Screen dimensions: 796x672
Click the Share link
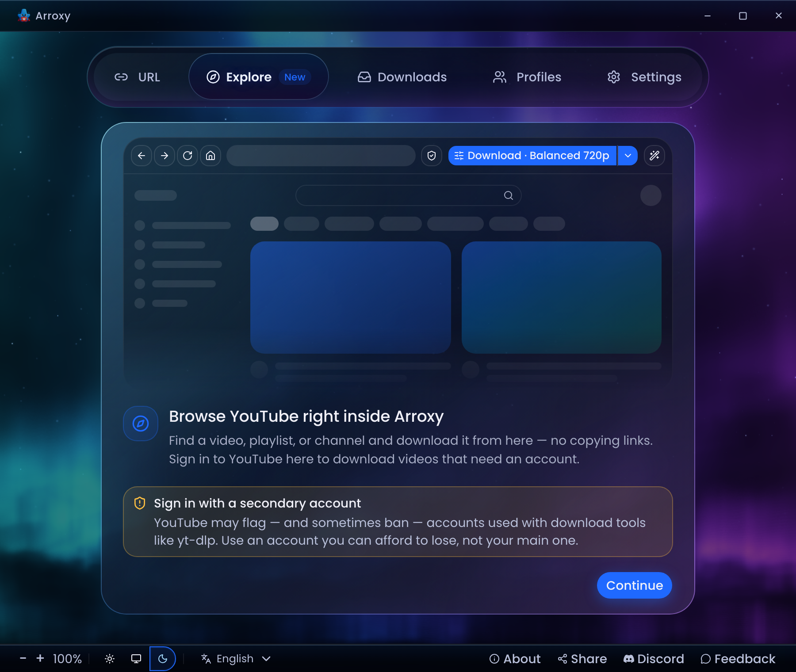[x=582, y=659]
